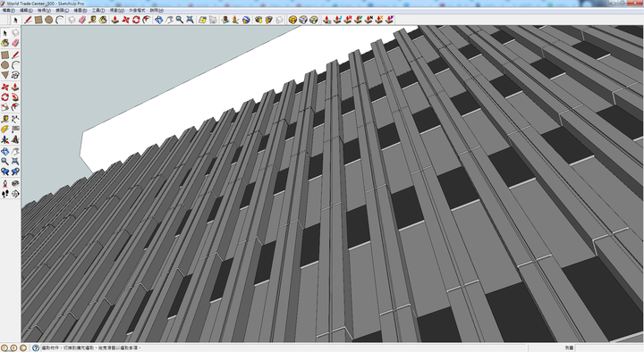Click Zoom Extents in the top toolbar

(x=190, y=20)
